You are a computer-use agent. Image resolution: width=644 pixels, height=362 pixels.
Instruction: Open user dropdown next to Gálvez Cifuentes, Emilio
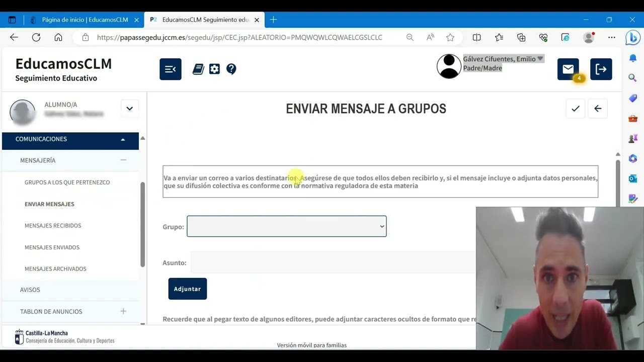[540, 59]
